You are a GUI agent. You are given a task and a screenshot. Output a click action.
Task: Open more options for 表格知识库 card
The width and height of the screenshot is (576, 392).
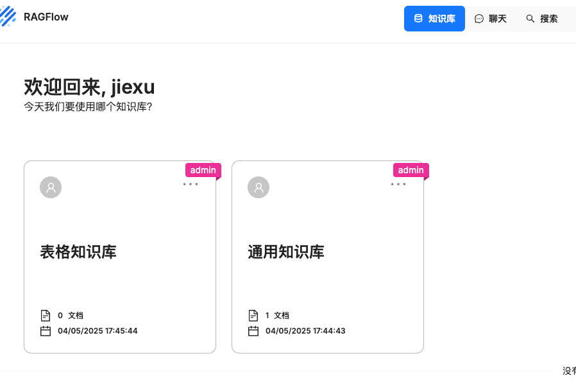tap(191, 184)
